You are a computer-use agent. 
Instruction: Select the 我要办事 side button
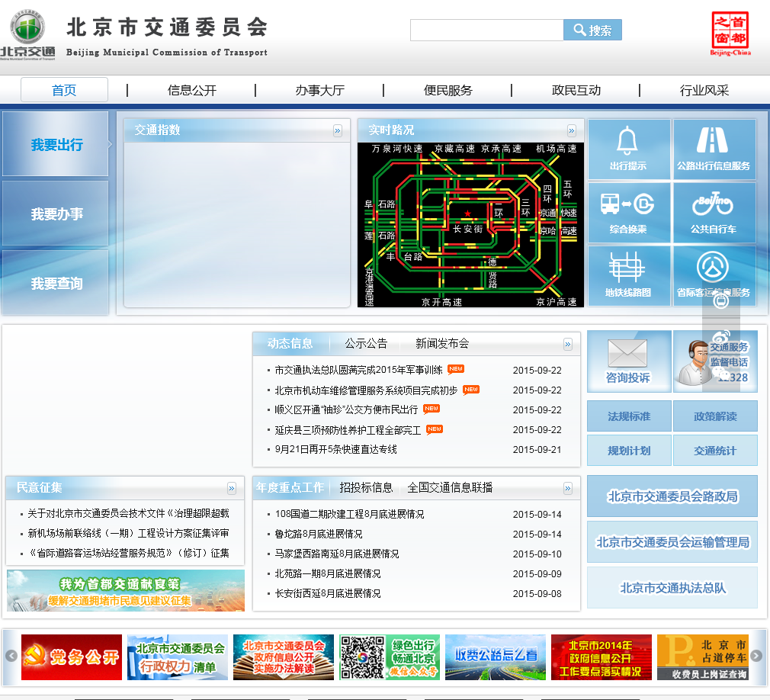click(x=56, y=214)
